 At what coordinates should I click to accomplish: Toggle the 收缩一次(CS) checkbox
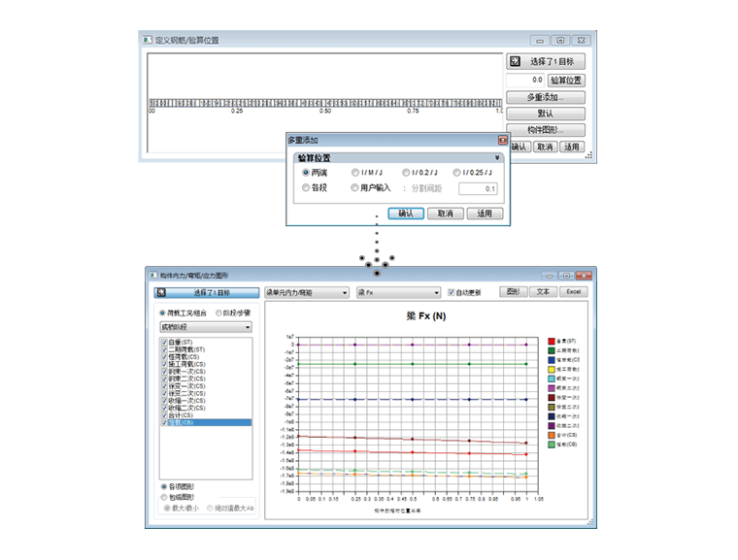(164, 401)
